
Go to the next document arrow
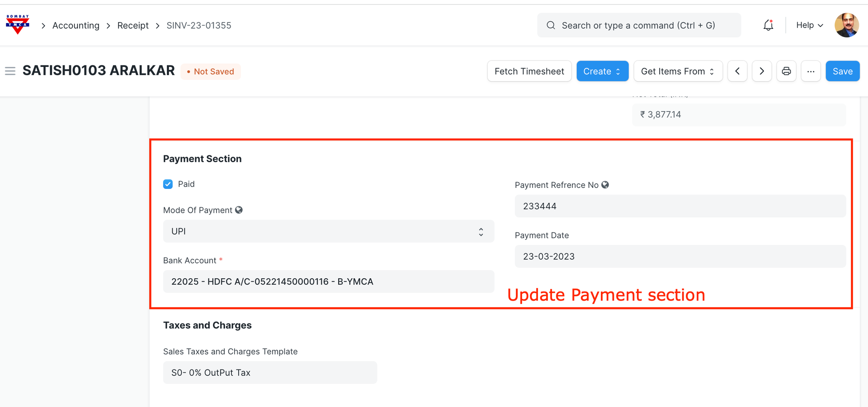pyautogui.click(x=762, y=71)
